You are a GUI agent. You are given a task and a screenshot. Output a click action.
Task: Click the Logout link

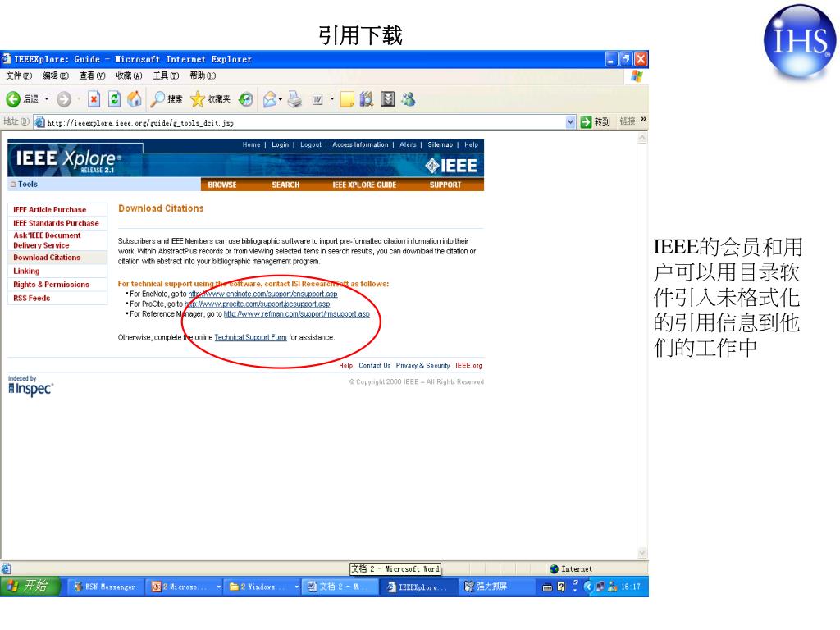tap(311, 144)
